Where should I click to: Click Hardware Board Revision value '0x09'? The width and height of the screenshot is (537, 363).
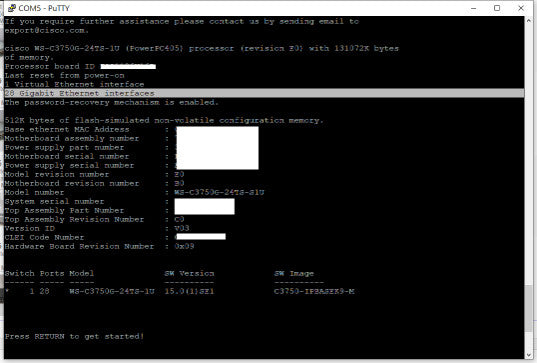coord(184,246)
